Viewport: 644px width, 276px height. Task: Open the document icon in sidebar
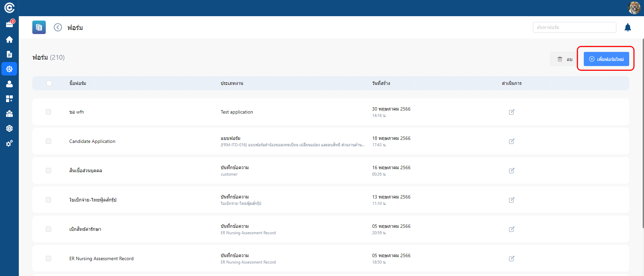click(9, 54)
